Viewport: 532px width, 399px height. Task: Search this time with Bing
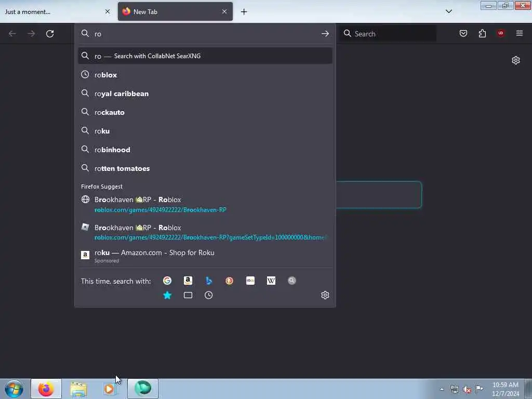[209, 281]
